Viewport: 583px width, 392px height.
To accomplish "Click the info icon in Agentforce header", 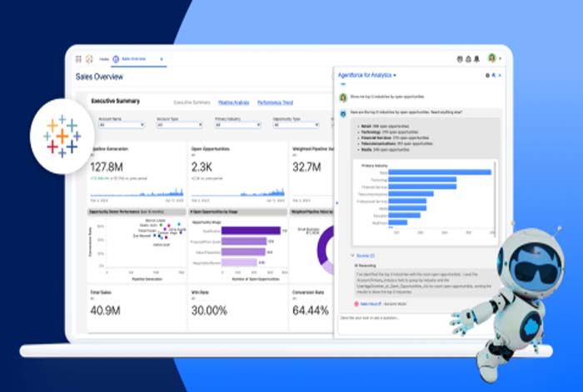I will (x=487, y=76).
